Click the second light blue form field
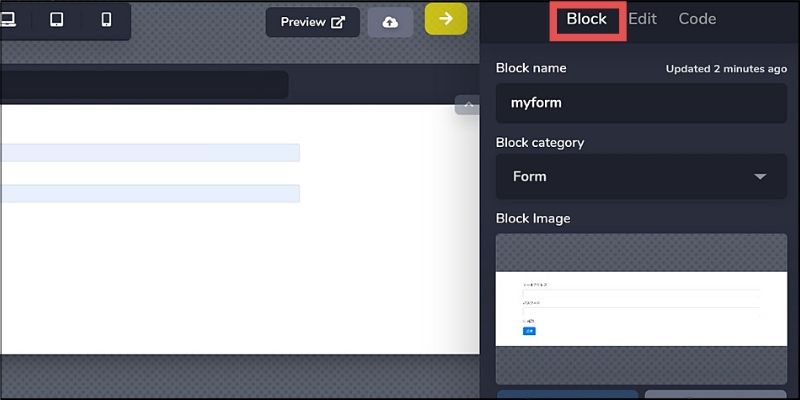The height and width of the screenshot is (400, 800). (150, 193)
